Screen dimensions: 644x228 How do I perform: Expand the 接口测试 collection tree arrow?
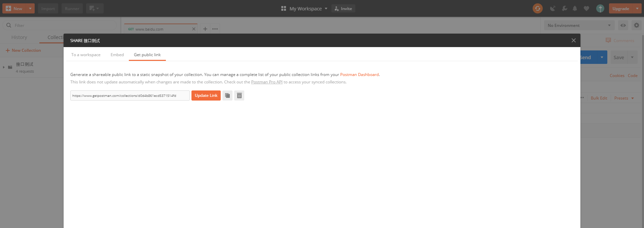click(x=4, y=67)
